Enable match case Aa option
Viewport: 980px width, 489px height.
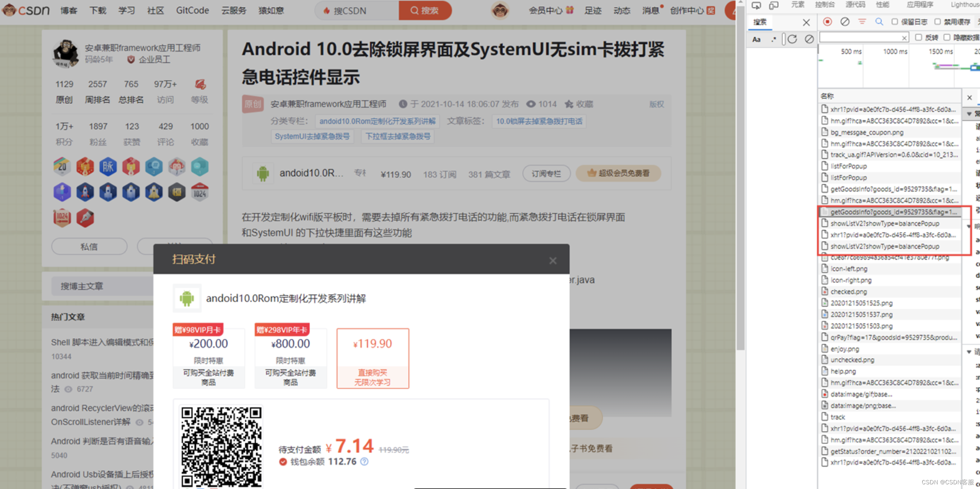(x=756, y=39)
